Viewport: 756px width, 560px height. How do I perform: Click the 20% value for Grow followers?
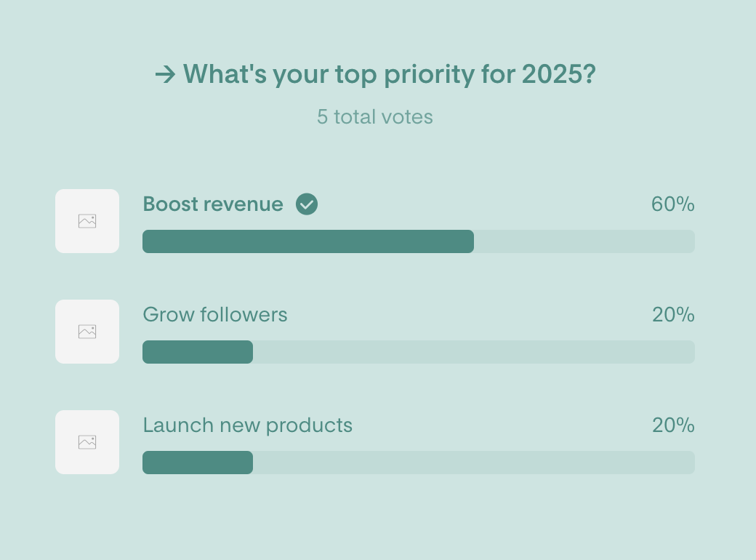tap(673, 314)
